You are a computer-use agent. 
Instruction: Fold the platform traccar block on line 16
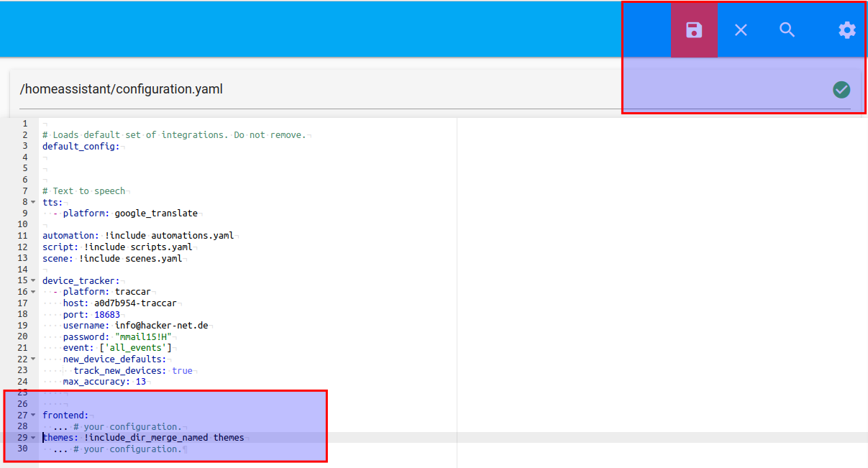[x=33, y=292]
